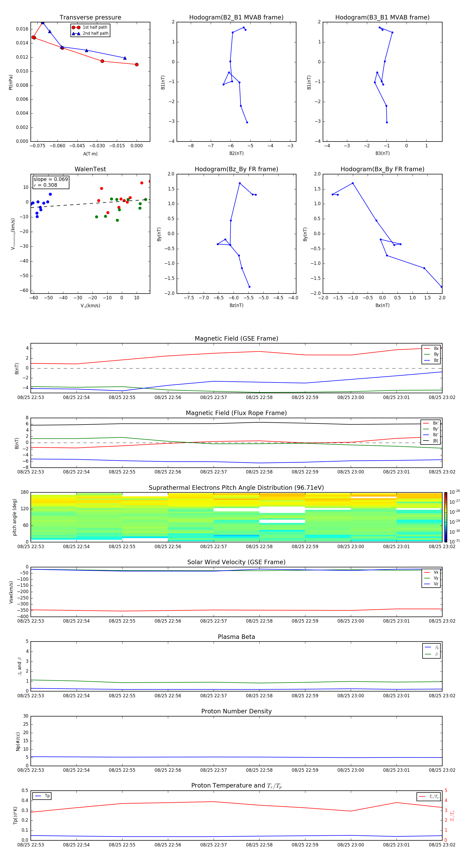Click the "WalenTest" plot title
Viewport: 473px width, 868px height.
(90, 169)
